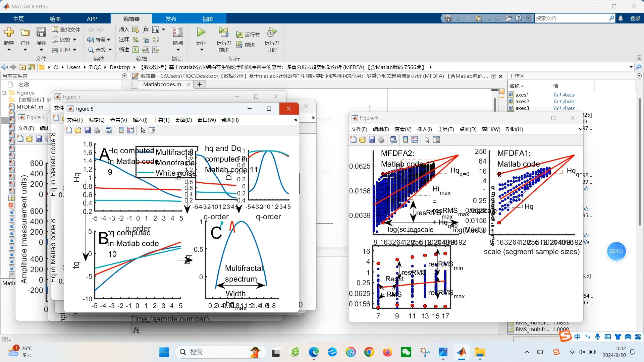Click the Run and Time (运行并计时) icon
The width and height of the screenshot is (644, 362).
pyautogui.click(x=272, y=33)
